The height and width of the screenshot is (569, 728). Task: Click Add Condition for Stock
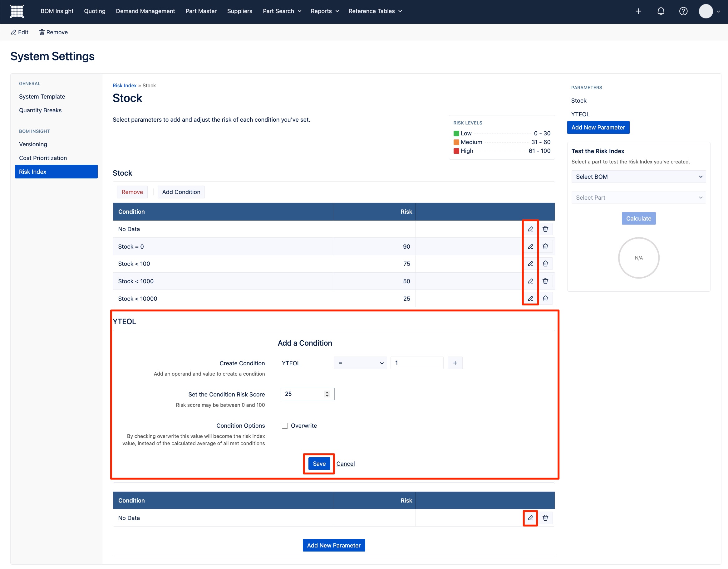(x=181, y=192)
